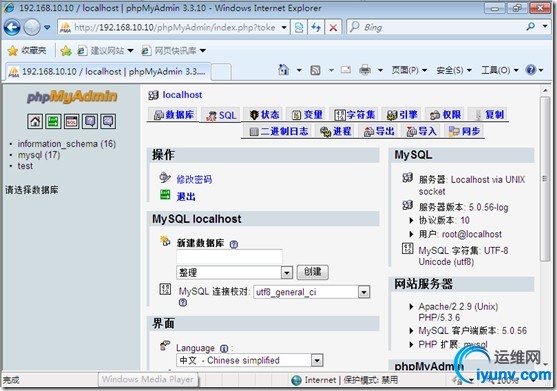Image resolution: width=557 pixels, height=391 pixels.
Task: Click the phpMyAdmin logo
Action: pyautogui.click(x=72, y=97)
